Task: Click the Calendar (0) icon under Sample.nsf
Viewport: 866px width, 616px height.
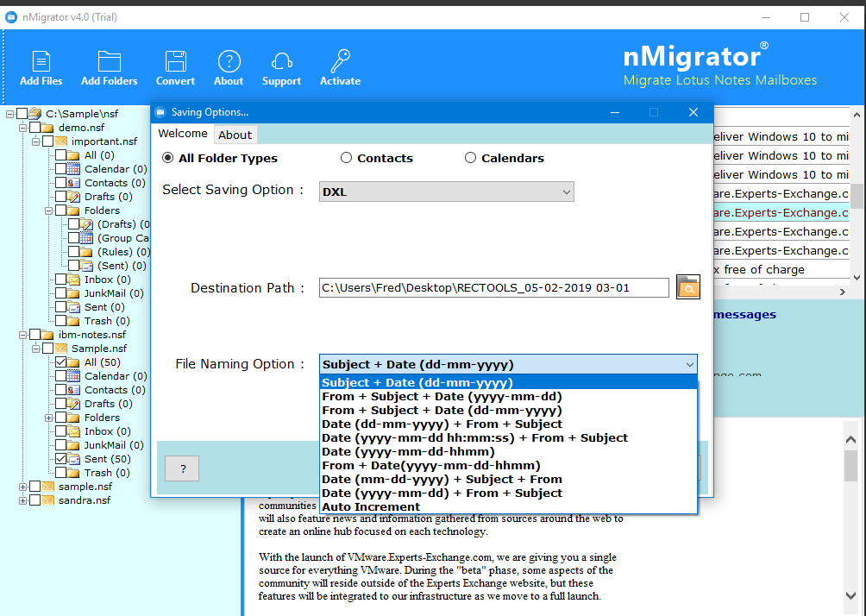Action: pos(73,376)
